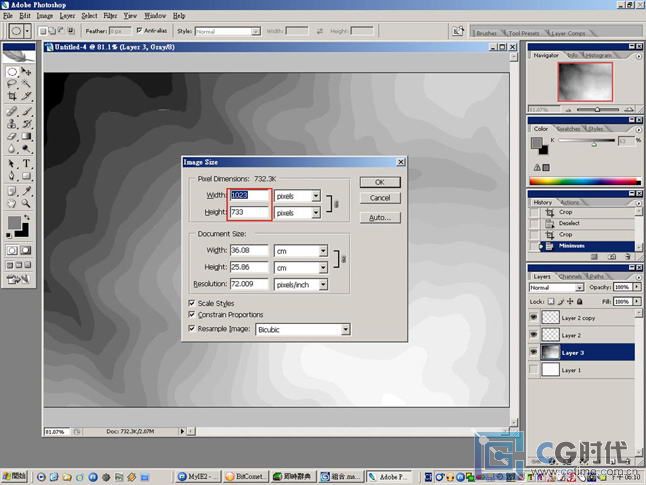Select the Magic Wand tool
646x485 pixels.
[x=26, y=84]
